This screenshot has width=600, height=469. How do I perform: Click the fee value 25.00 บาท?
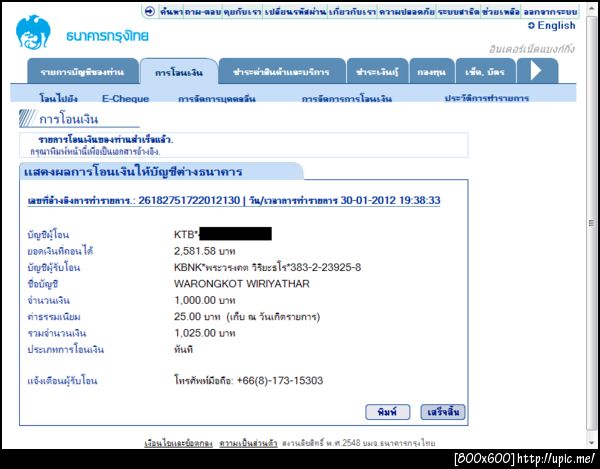197,317
